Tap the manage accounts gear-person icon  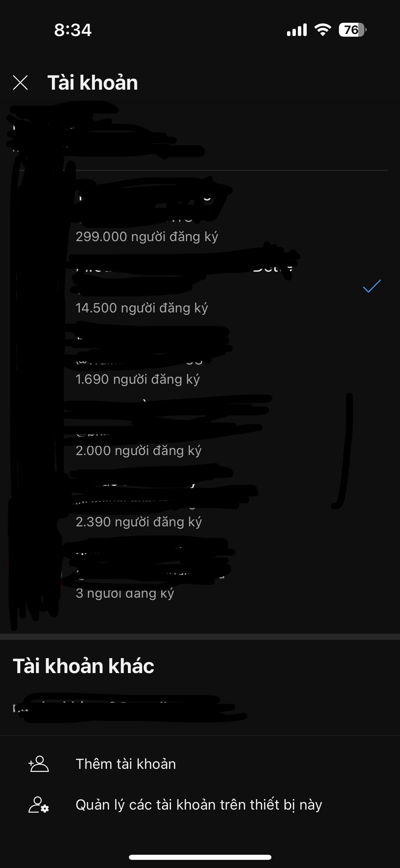coord(39,805)
